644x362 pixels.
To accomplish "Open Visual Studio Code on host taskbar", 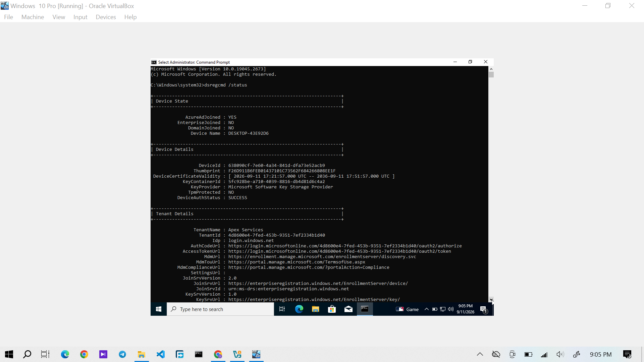I will click(x=161, y=354).
